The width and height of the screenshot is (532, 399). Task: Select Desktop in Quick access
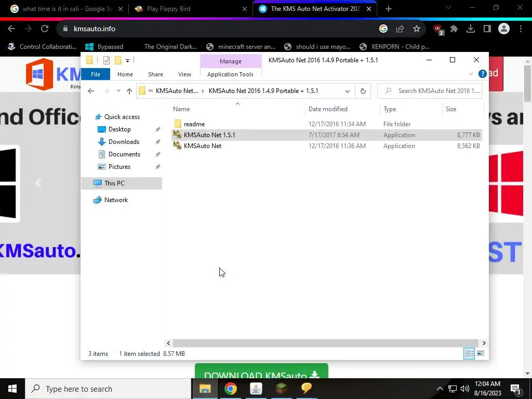(x=119, y=129)
